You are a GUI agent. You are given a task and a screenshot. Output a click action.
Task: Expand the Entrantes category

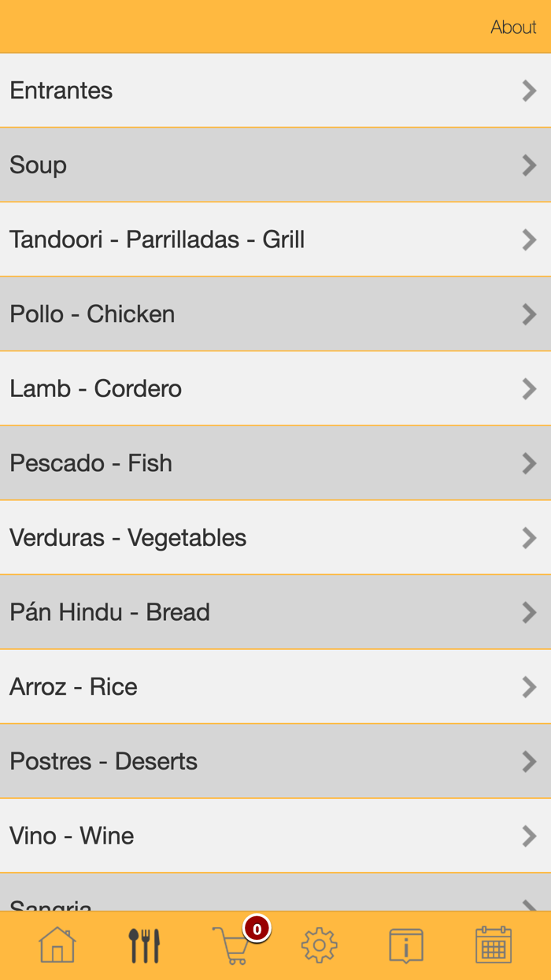275,91
